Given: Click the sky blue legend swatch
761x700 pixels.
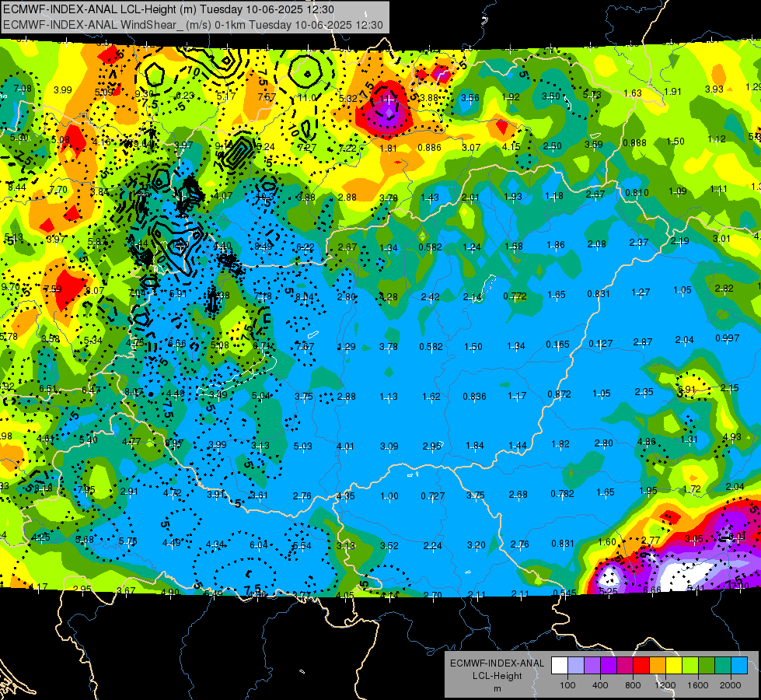Looking at the screenshot, I should [739, 665].
